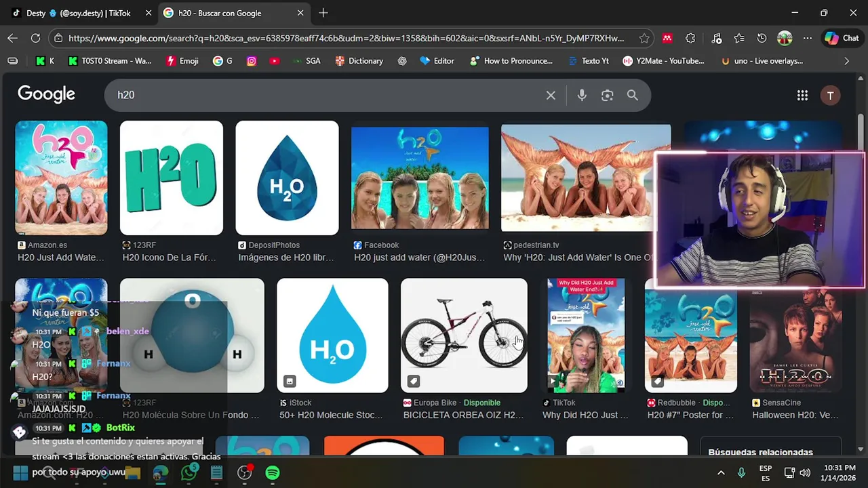The height and width of the screenshot is (488, 868).
Task: Start voice search with the microphone icon
Action: [582, 96]
